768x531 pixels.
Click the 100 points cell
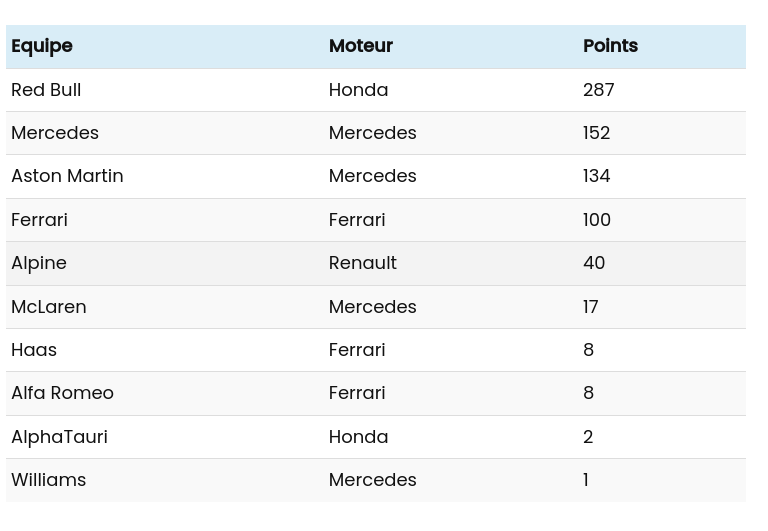tap(596, 219)
